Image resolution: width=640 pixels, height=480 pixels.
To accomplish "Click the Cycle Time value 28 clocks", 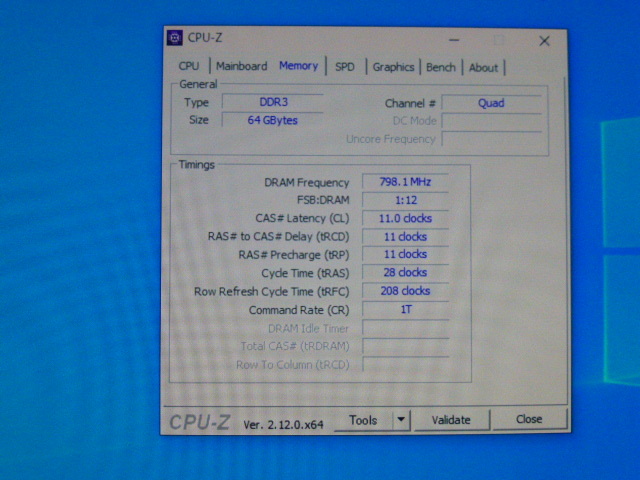I will [405, 273].
